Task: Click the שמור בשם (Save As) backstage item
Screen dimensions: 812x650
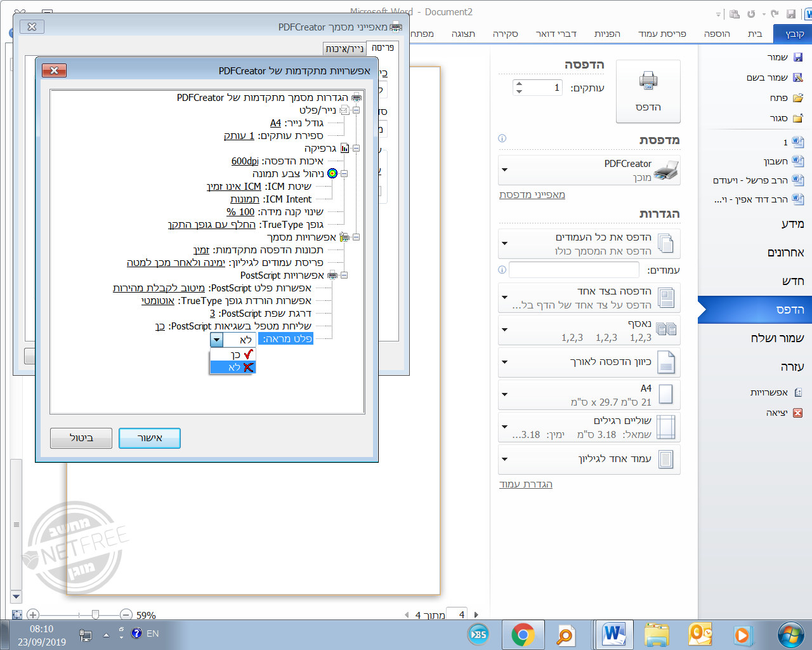Action: click(775, 77)
